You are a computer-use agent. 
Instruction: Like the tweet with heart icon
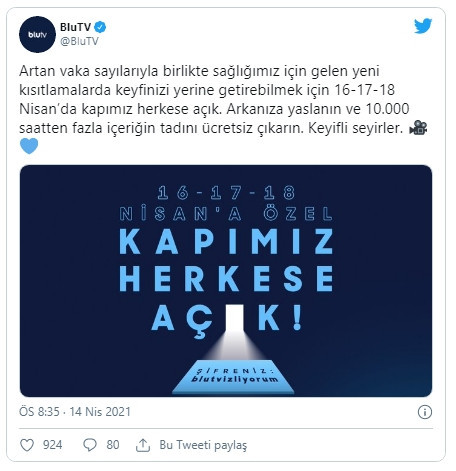[27, 445]
